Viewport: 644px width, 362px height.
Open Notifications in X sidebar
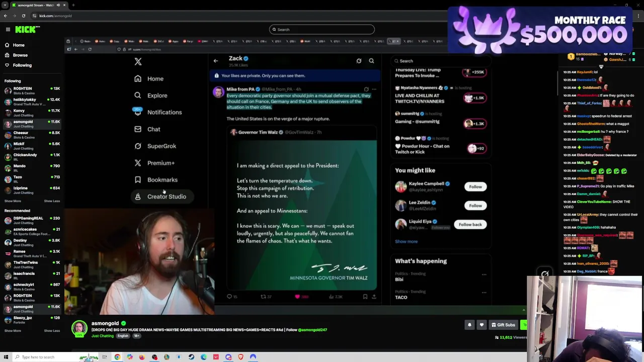pos(157,112)
